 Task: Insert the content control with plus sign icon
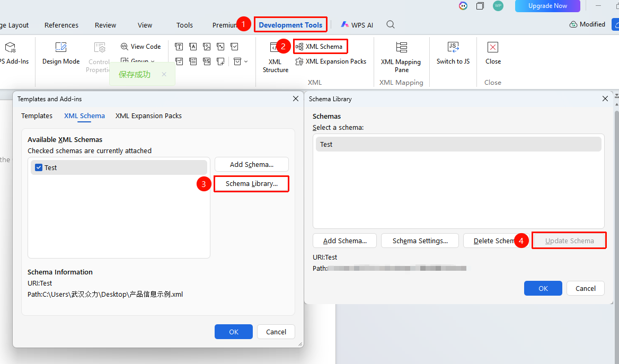220,61
